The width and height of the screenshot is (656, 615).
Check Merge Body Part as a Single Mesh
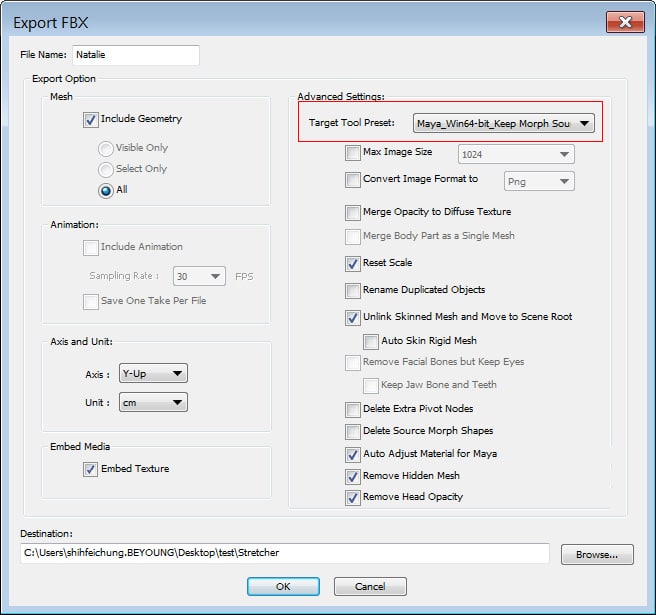(x=353, y=237)
